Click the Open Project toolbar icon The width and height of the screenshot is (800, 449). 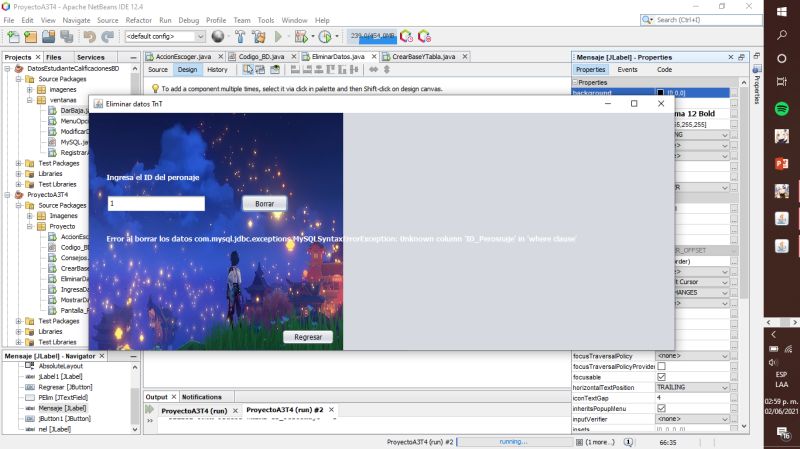48,36
